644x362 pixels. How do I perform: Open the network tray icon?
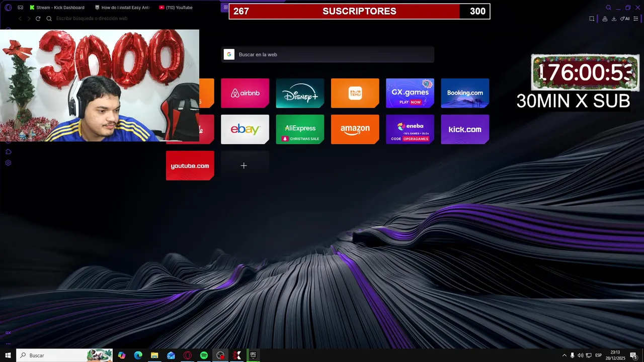point(589,355)
